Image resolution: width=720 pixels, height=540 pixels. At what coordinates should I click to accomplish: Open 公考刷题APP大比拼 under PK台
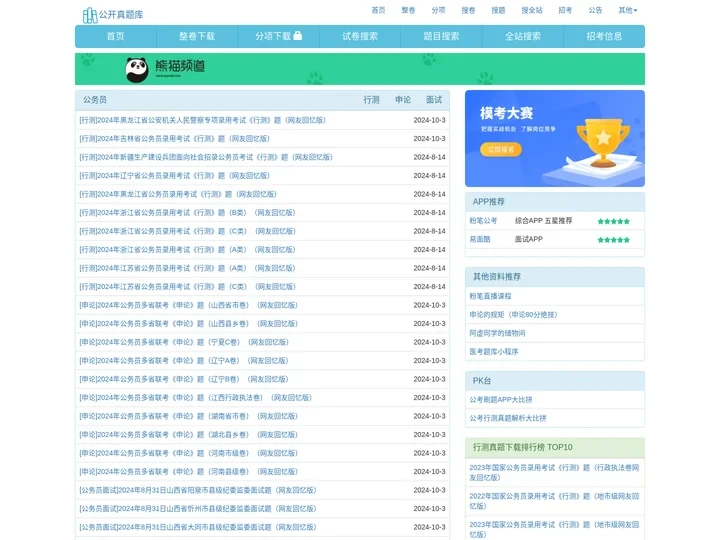pos(501,399)
